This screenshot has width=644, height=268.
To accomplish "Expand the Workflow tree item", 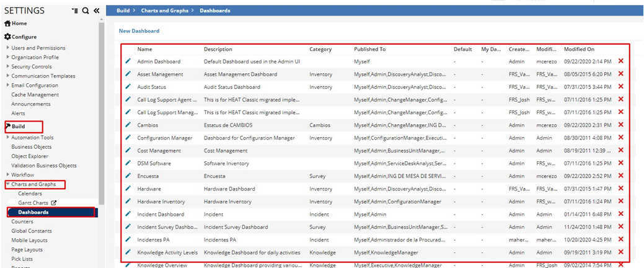I will [7, 175].
